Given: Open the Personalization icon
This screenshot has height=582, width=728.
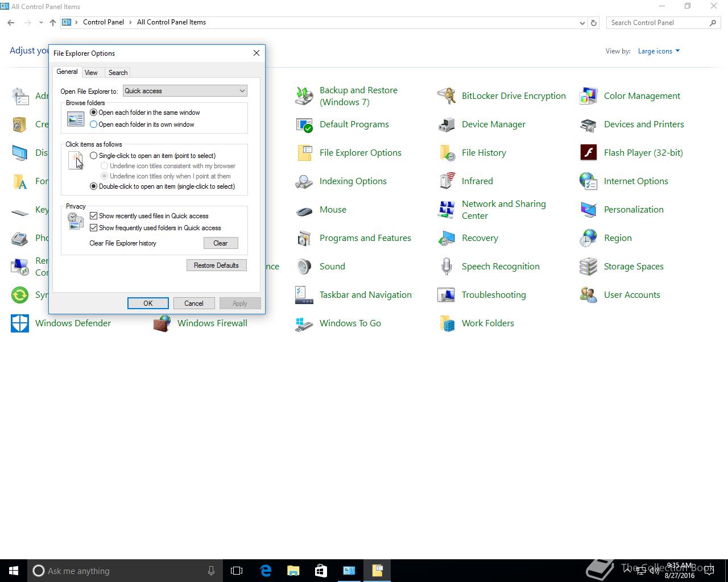Looking at the screenshot, I should 589,210.
